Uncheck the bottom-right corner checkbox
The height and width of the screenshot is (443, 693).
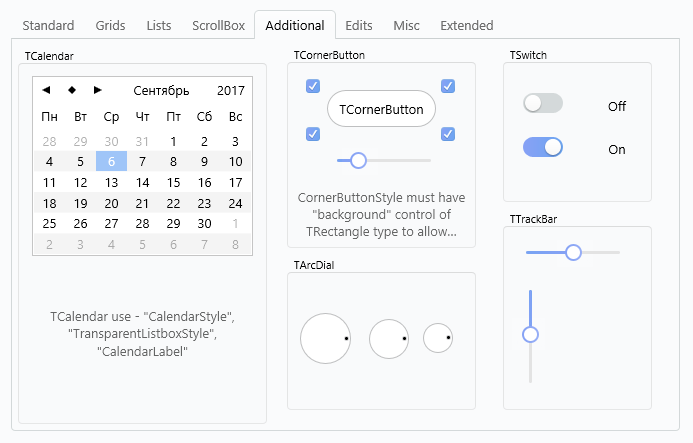[448, 134]
